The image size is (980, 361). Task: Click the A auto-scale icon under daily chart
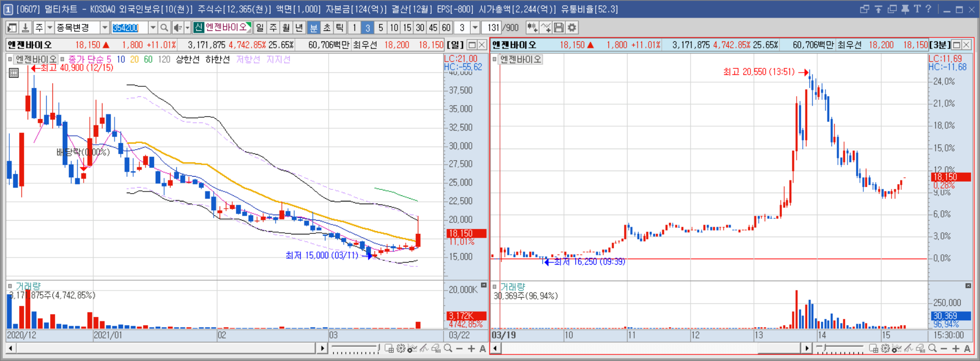(x=483, y=348)
